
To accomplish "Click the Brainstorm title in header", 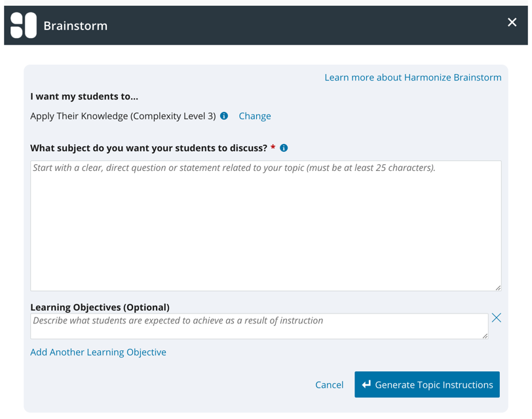I will [x=75, y=26].
